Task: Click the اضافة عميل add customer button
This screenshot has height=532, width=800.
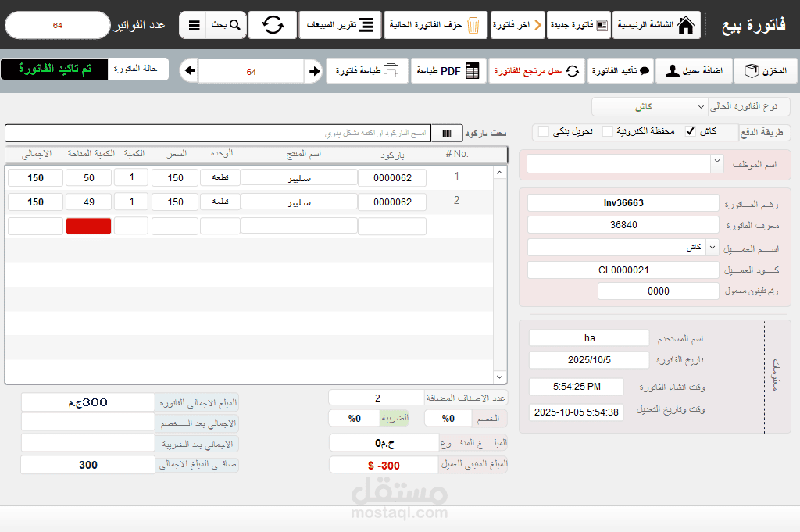Action: coord(694,71)
